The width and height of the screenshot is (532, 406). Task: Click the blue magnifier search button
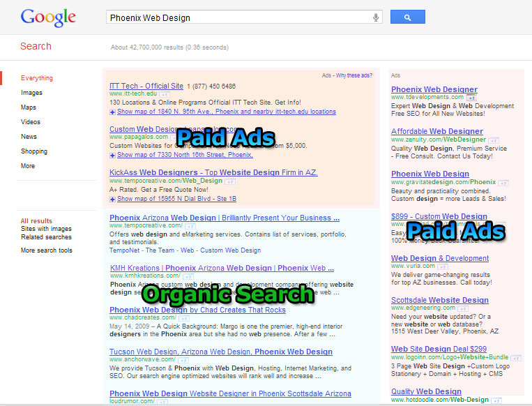pos(407,17)
